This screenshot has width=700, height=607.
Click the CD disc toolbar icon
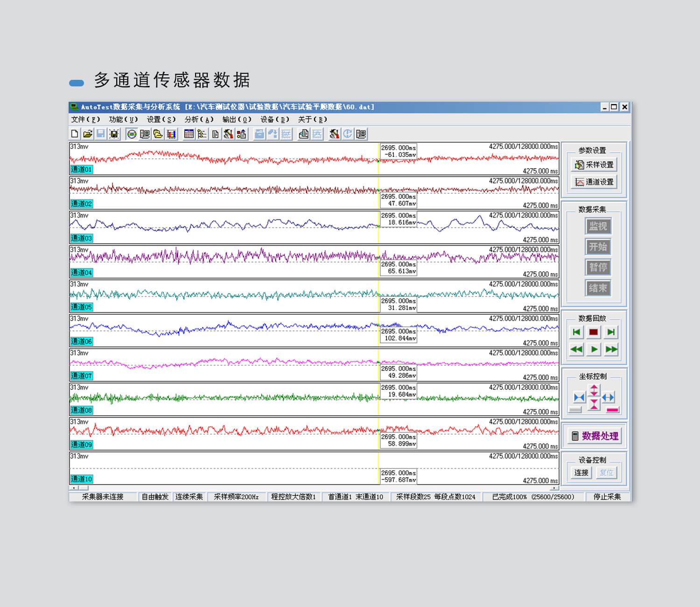[x=132, y=134]
